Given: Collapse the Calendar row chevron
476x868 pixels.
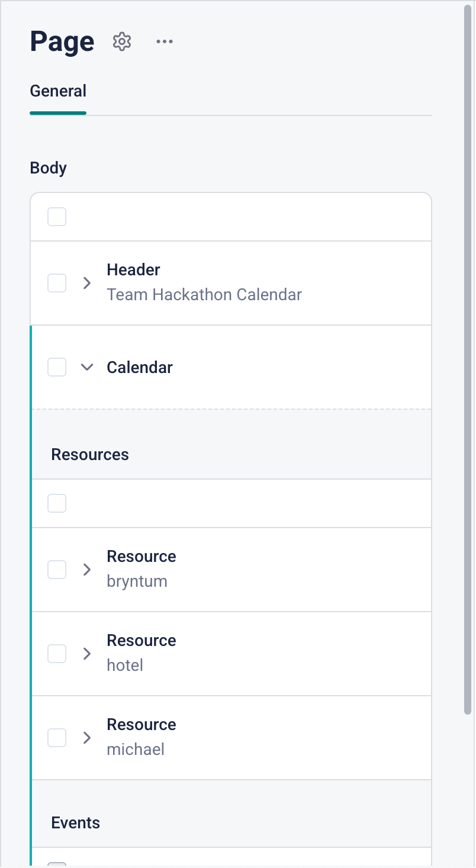Looking at the screenshot, I should point(87,367).
